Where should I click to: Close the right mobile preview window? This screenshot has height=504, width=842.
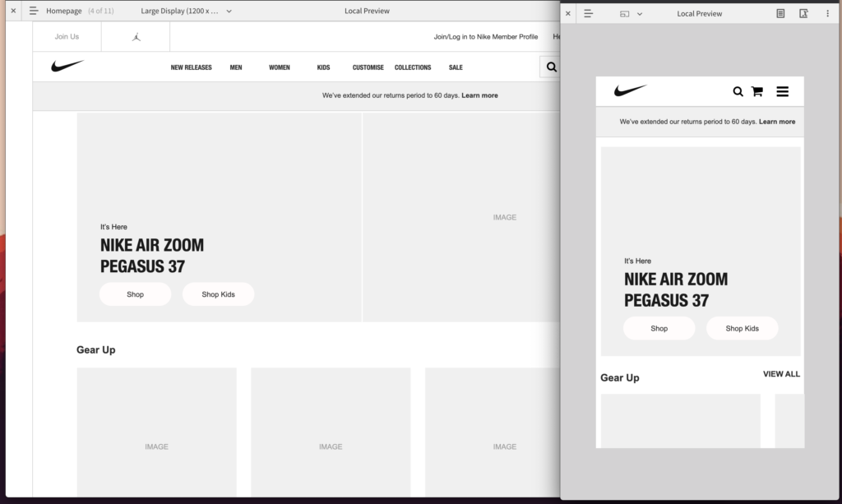tap(568, 13)
